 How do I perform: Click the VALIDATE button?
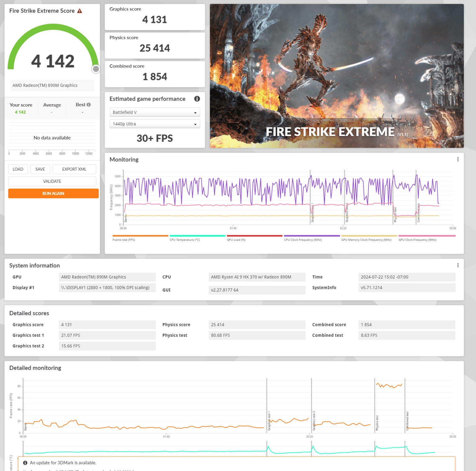(52, 181)
